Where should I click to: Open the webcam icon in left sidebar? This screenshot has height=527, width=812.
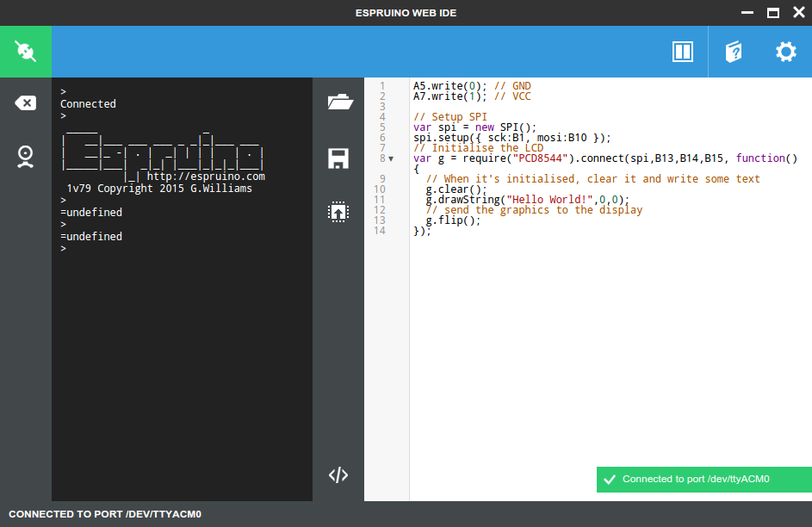pos(25,156)
